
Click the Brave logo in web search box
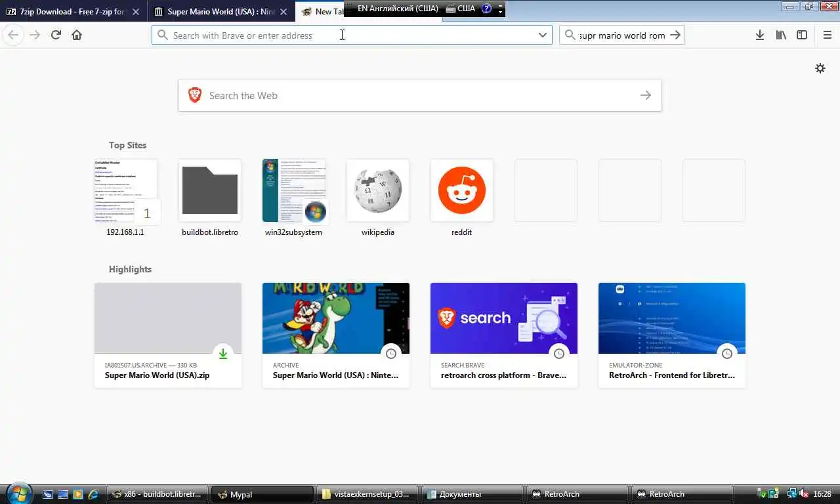pyautogui.click(x=195, y=95)
